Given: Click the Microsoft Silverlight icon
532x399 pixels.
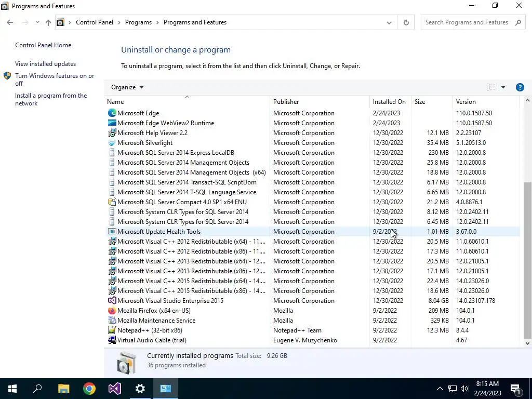Looking at the screenshot, I should (112, 142).
